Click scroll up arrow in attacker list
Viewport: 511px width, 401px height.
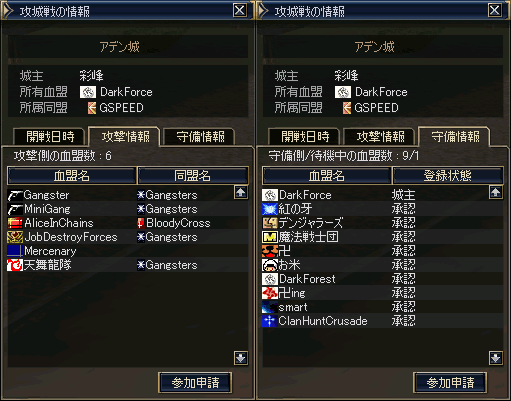click(241, 192)
